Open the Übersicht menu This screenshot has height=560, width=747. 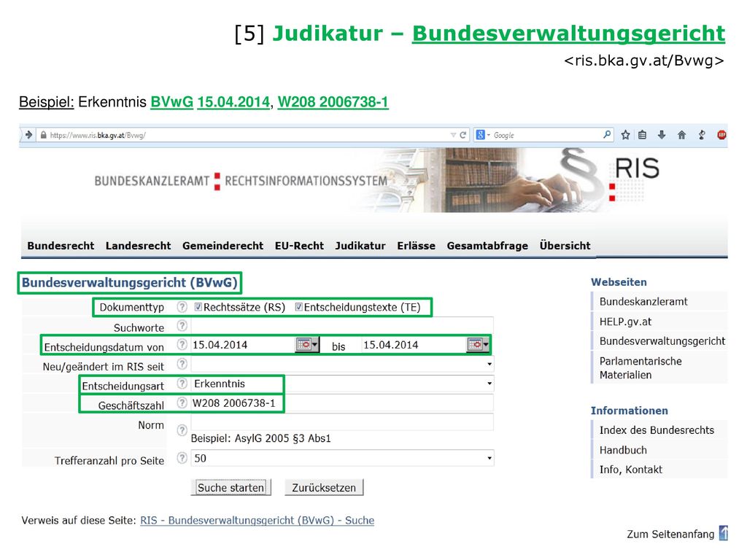click(565, 246)
